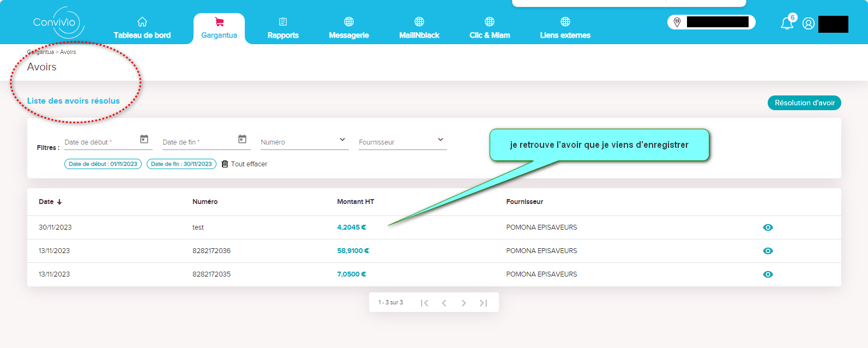Click the 1 - 3 sur 3 pagination text

[391, 302]
